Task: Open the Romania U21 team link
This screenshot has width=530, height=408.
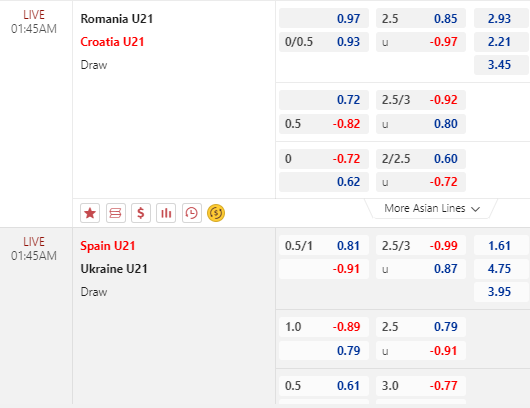Action: point(117,19)
